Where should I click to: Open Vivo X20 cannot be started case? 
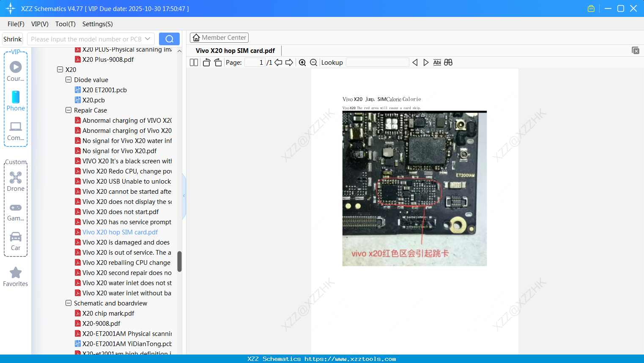pyautogui.click(x=123, y=191)
